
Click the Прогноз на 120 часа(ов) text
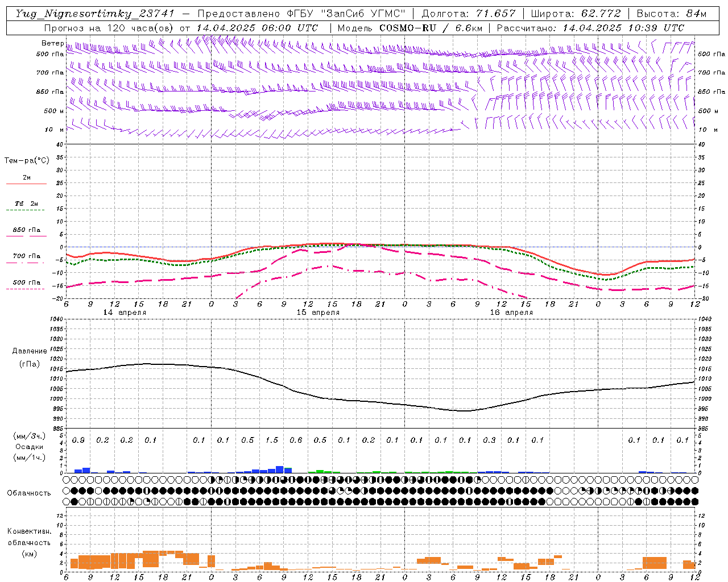109,28
